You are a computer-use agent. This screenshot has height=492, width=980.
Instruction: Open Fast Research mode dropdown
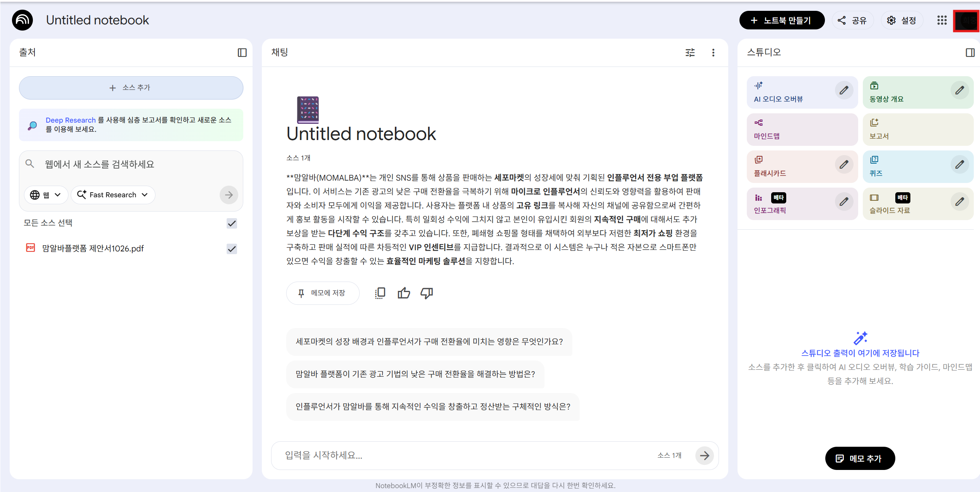(x=113, y=195)
